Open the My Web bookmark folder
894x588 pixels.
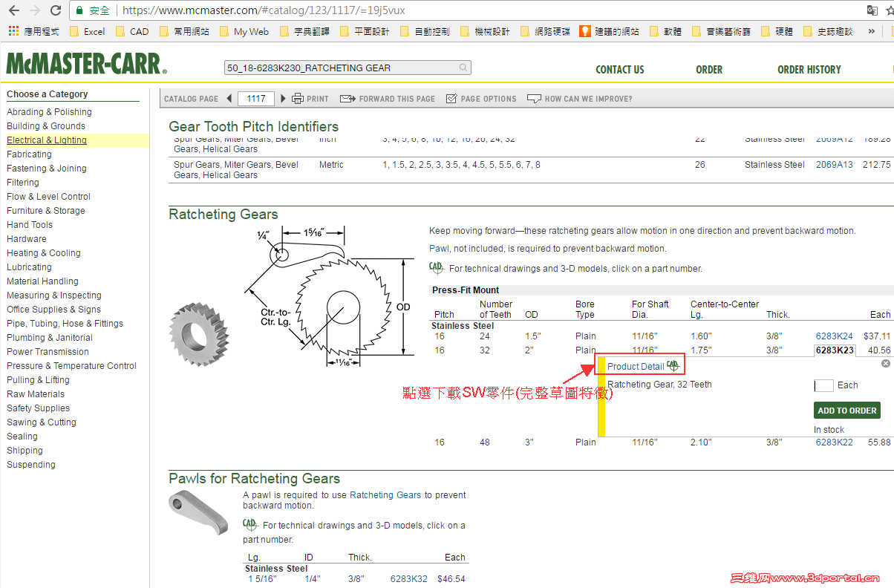pyautogui.click(x=244, y=31)
